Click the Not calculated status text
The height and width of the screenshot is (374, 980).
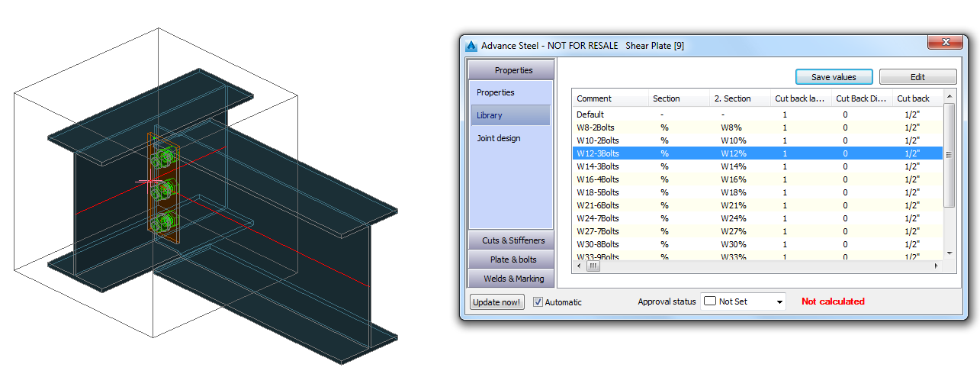[833, 301]
